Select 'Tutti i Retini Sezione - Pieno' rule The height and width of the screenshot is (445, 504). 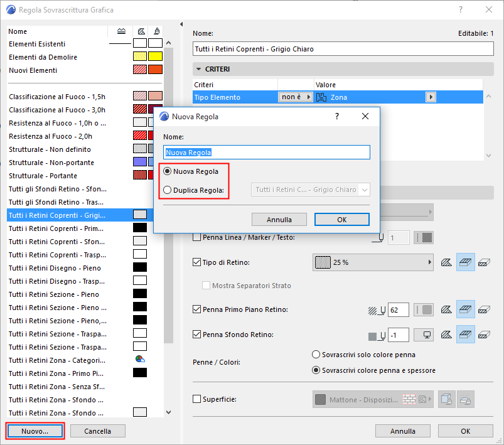54,294
